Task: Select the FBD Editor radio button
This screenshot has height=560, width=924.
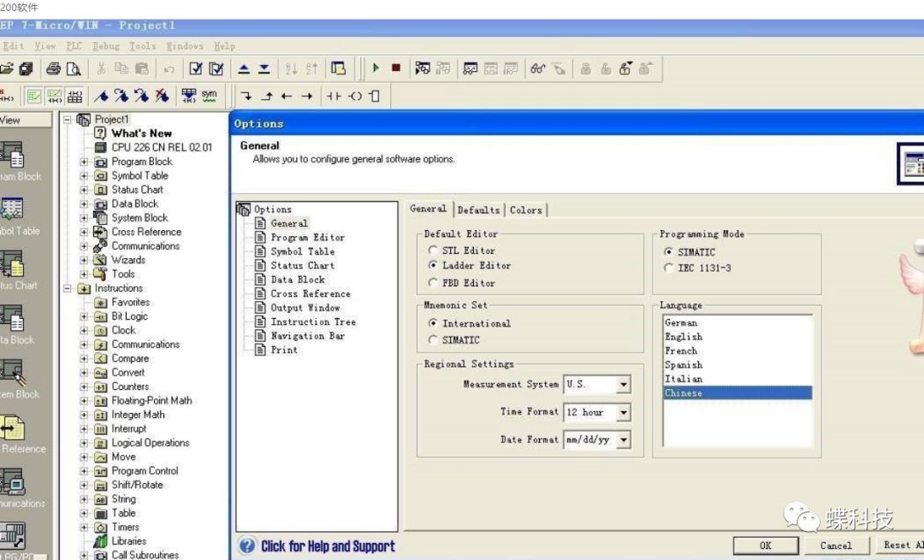Action: point(433,283)
